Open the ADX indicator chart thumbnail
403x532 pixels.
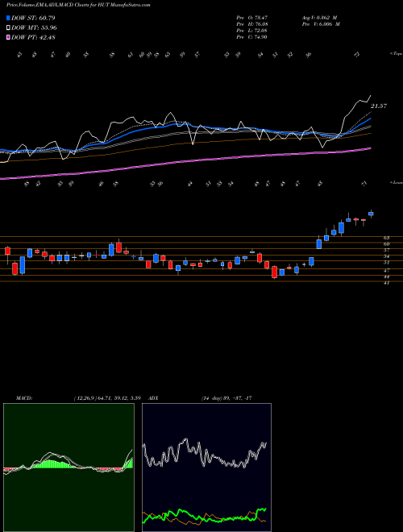click(x=206, y=468)
